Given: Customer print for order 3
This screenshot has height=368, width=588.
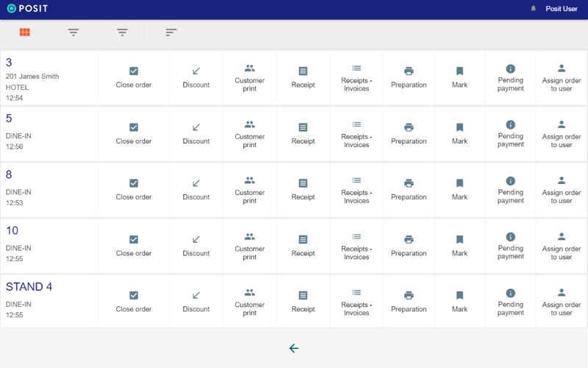Looking at the screenshot, I should point(250,78).
